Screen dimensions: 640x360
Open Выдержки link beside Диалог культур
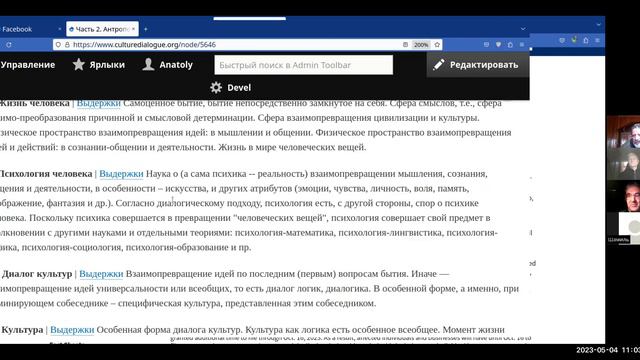101,274
